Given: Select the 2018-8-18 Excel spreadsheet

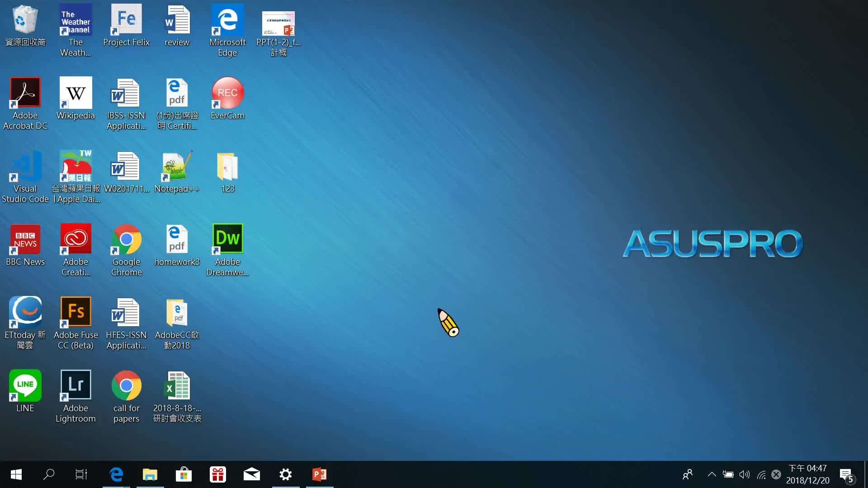Looking at the screenshot, I should point(177,396).
